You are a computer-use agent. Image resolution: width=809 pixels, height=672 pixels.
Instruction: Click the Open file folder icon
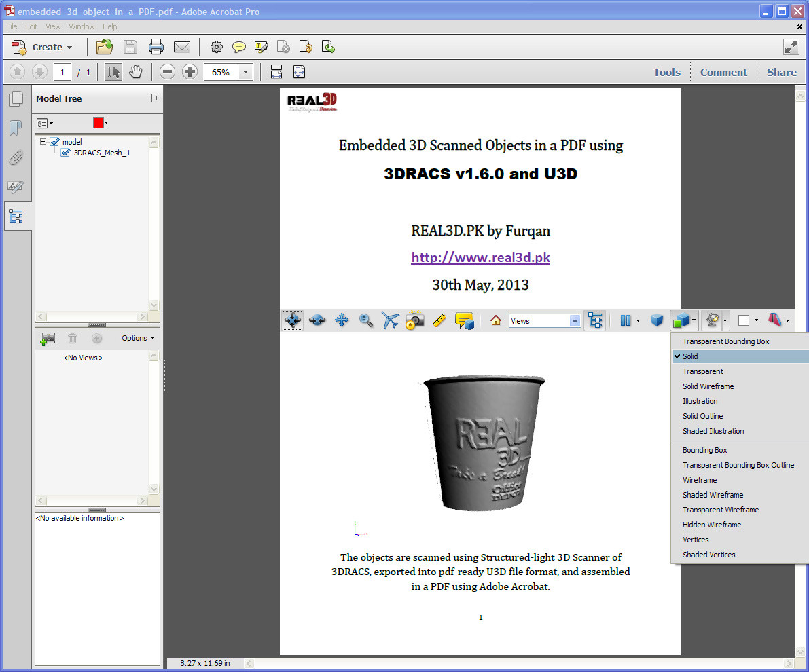click(104, 47)
